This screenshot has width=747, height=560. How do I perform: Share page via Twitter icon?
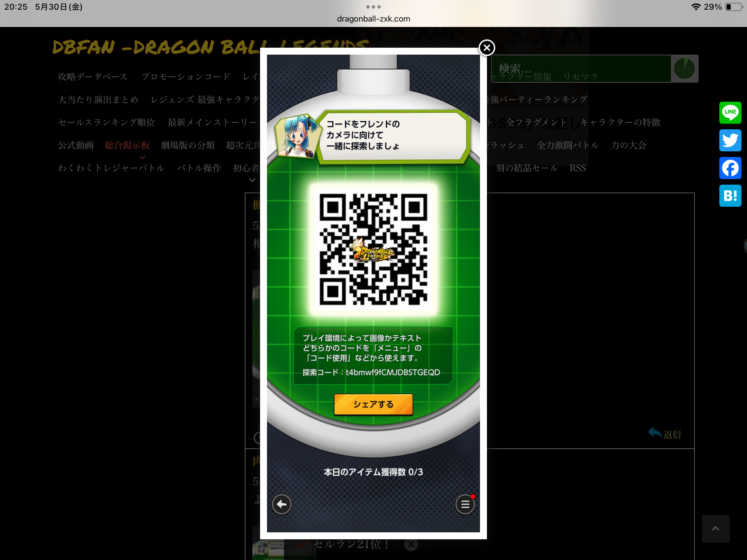[730, 140]
